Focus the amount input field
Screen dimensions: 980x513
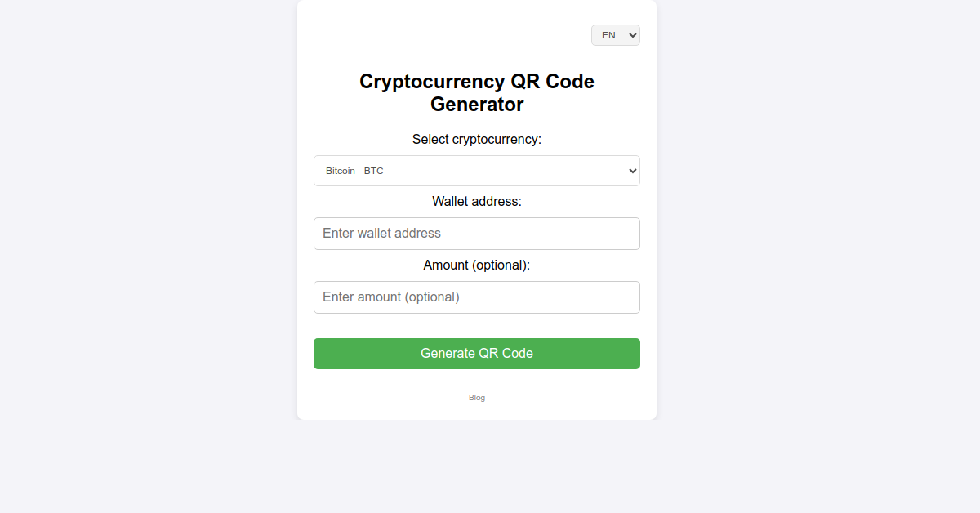[476, 297]
